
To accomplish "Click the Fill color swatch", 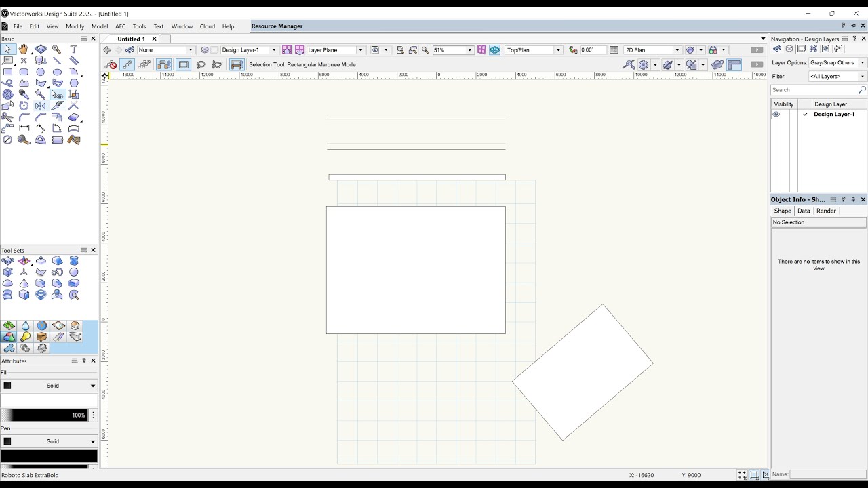I will pyautogui.click(x=50, y=401).
